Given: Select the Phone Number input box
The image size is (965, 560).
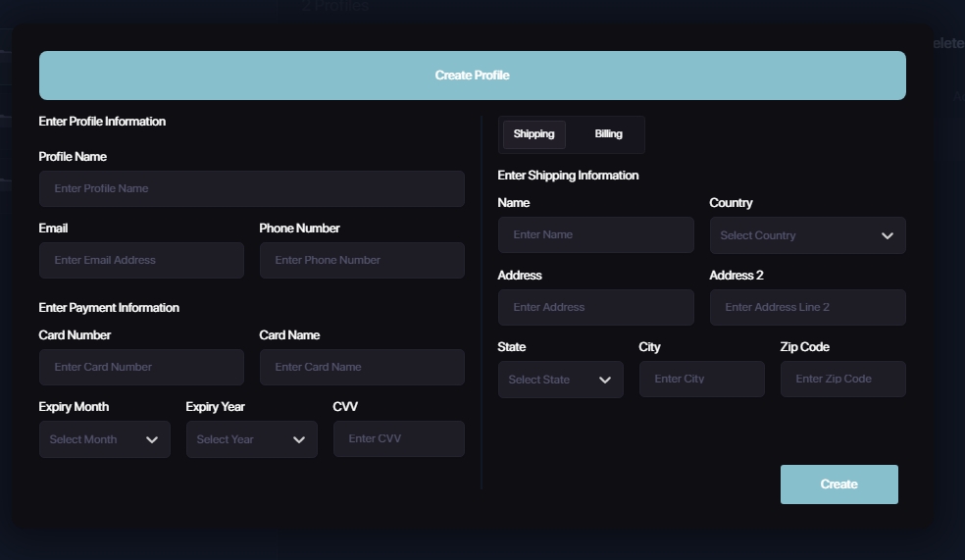Looking at the screenshot, I should 362,260.
